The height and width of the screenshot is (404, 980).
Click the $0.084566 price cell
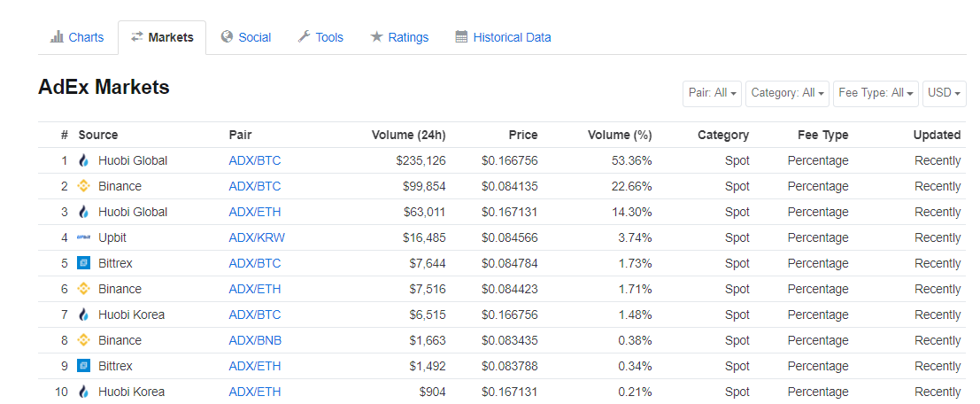click(509, 237)
